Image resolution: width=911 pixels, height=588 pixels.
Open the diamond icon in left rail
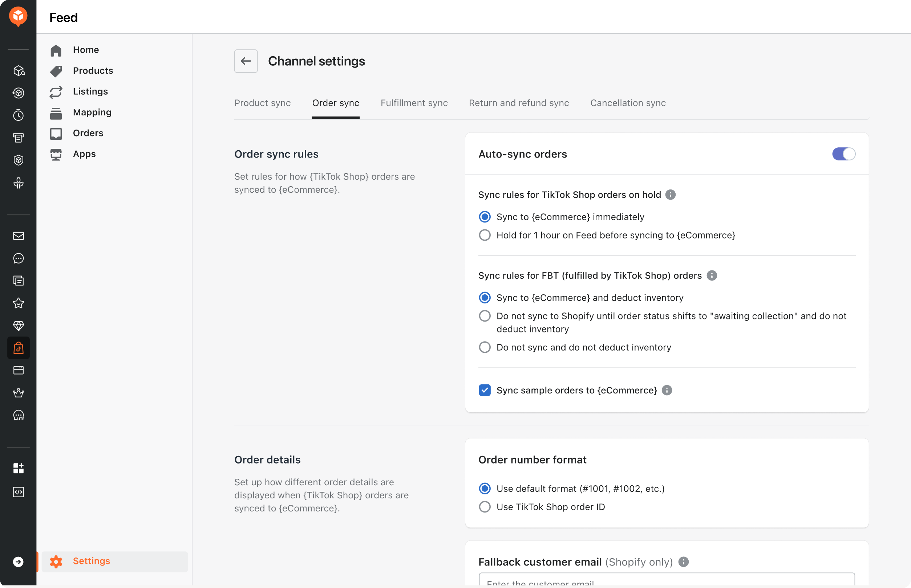click(18, 326)
